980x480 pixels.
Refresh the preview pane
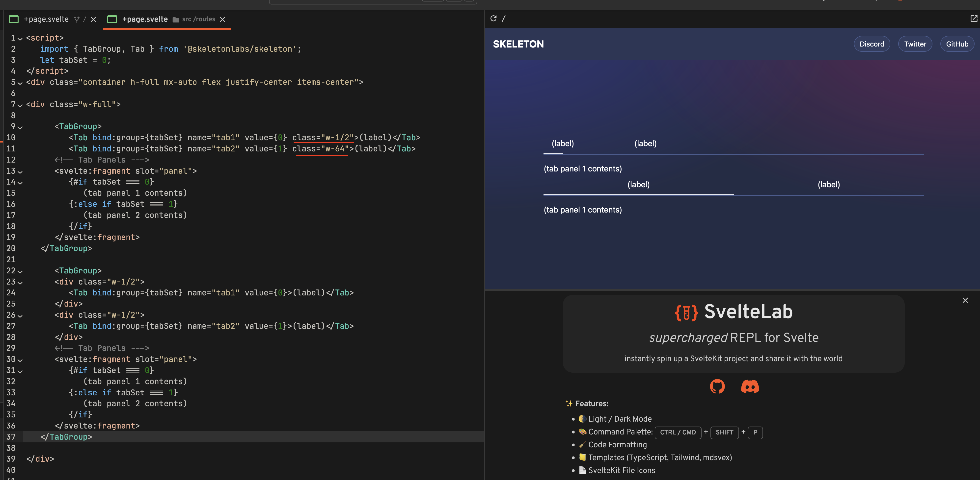tap(493, 18)
